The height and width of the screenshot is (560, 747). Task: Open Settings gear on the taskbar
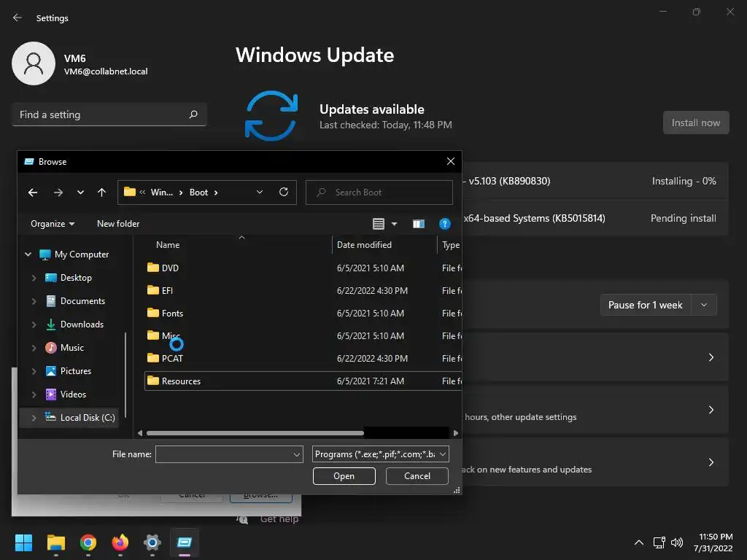pyautogui.click(x=152, y=542)
